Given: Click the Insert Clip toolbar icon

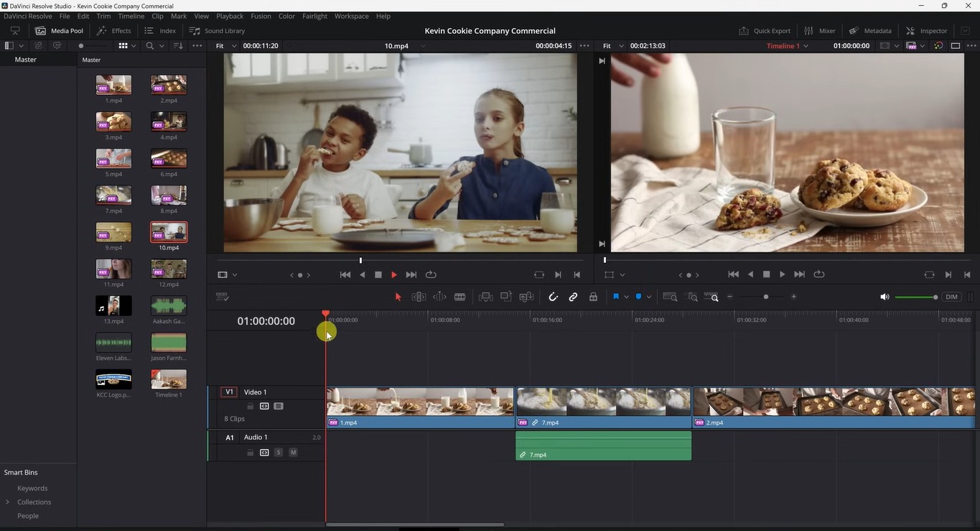Looking at the screenshot, I should (486, 297).
